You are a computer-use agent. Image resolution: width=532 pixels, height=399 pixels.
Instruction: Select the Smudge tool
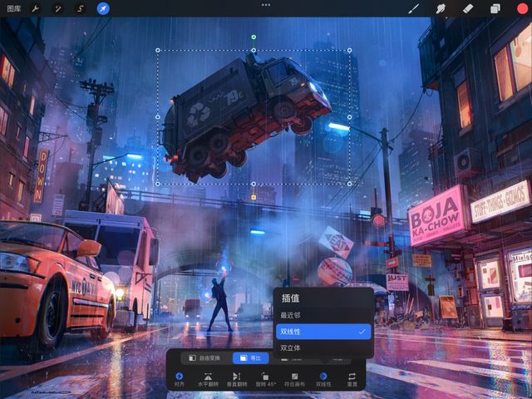[441, 8]
